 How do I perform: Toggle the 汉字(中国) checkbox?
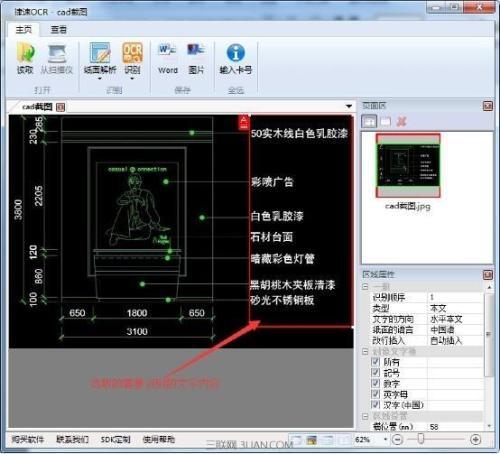point(376,404)
